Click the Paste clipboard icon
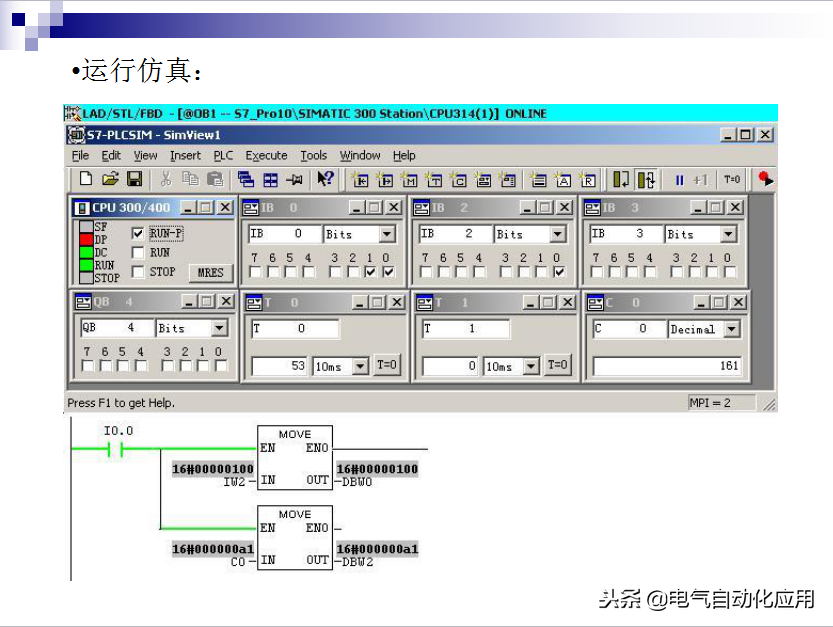Image resolution: width=833 pixels, height=627 pixels. [x=215, y=179]
